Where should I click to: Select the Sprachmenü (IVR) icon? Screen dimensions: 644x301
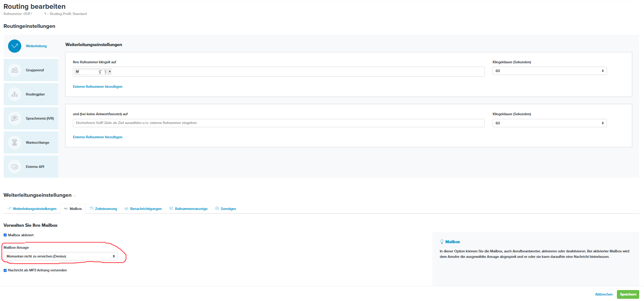tap(15, 118)
